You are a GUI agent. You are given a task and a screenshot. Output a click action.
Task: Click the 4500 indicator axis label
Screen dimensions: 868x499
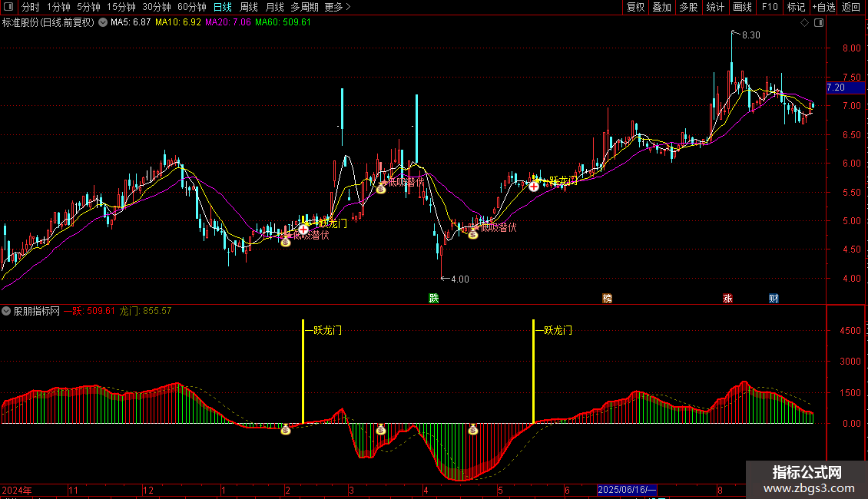coord(850,330)
